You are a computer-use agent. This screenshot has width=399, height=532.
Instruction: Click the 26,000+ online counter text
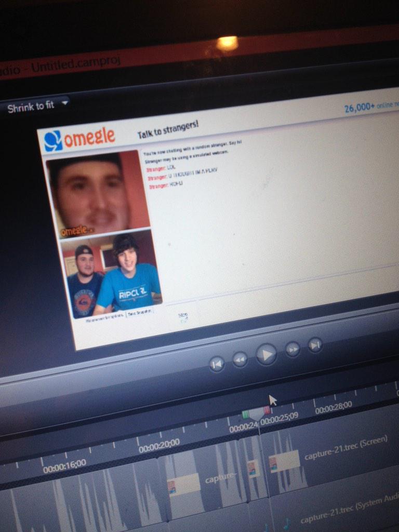click(x=371, y=107)
